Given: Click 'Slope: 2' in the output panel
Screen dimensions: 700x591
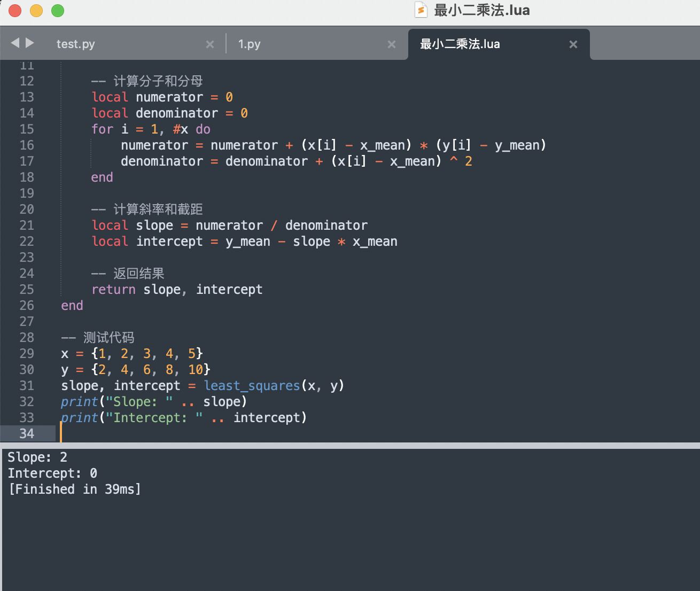Looking at the screenshot, I should [x=37, y=457].
